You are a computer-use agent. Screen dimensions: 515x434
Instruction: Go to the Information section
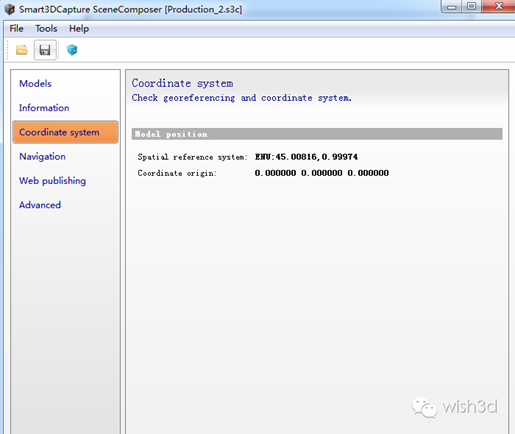pyautogui.click(x=44, y=108)
